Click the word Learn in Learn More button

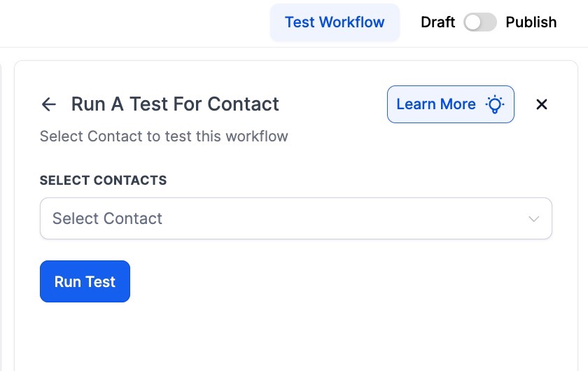416,104
